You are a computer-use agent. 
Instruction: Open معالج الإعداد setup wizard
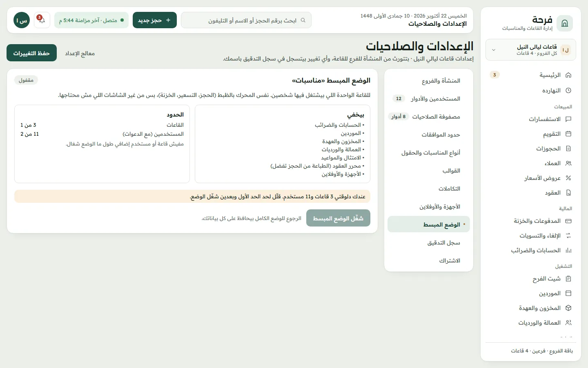point(80,53)
